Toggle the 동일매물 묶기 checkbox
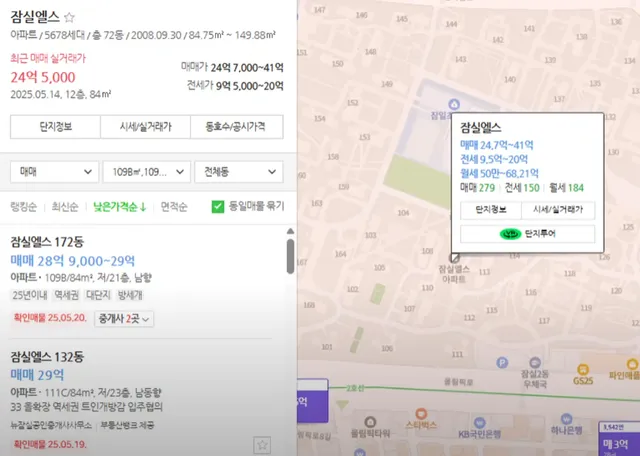 (218, 207)
